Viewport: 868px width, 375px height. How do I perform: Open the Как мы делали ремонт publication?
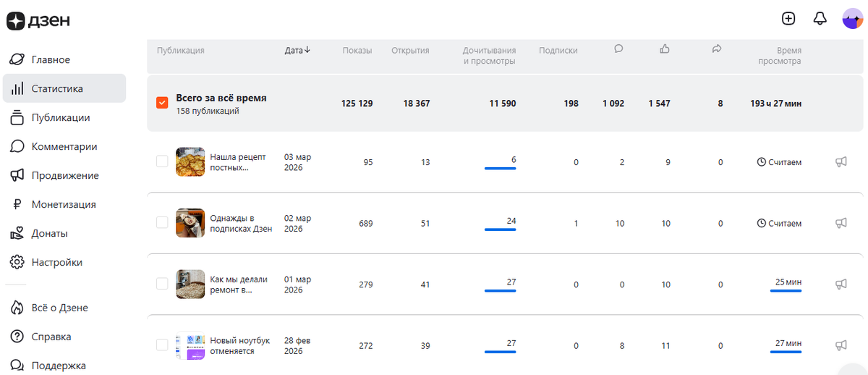pos(239,285)
